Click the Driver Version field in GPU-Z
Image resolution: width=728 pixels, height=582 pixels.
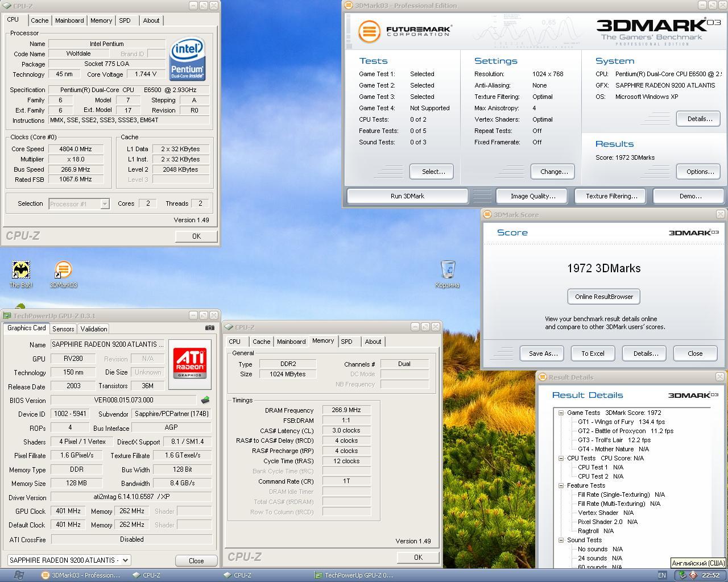pyautogui.click(x=131, y=497)
